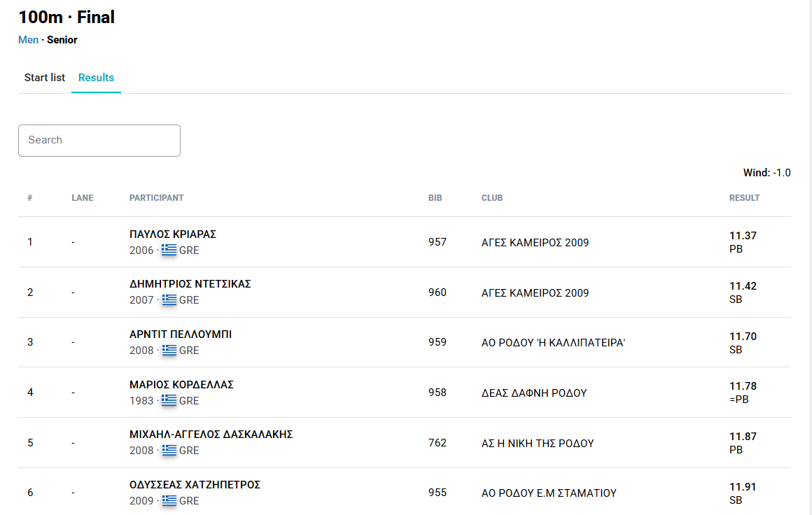The width and height of the screenshot is (812, 515).
Task: Open athlete ΠΑΥΛΟΣ ΚΡΙΑΡΑΣ profile
Action: (x=173, y=234)
